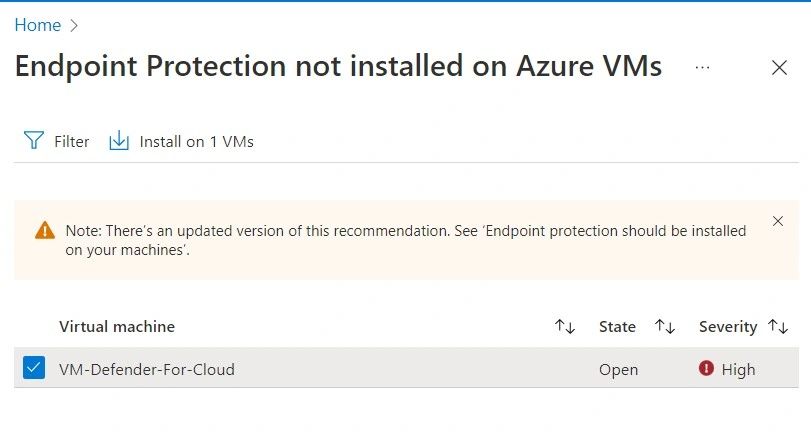This screenshot has width=811, height=440.
Task: Close the Endpoint Protection blade
Action: [x=779, y=68]
